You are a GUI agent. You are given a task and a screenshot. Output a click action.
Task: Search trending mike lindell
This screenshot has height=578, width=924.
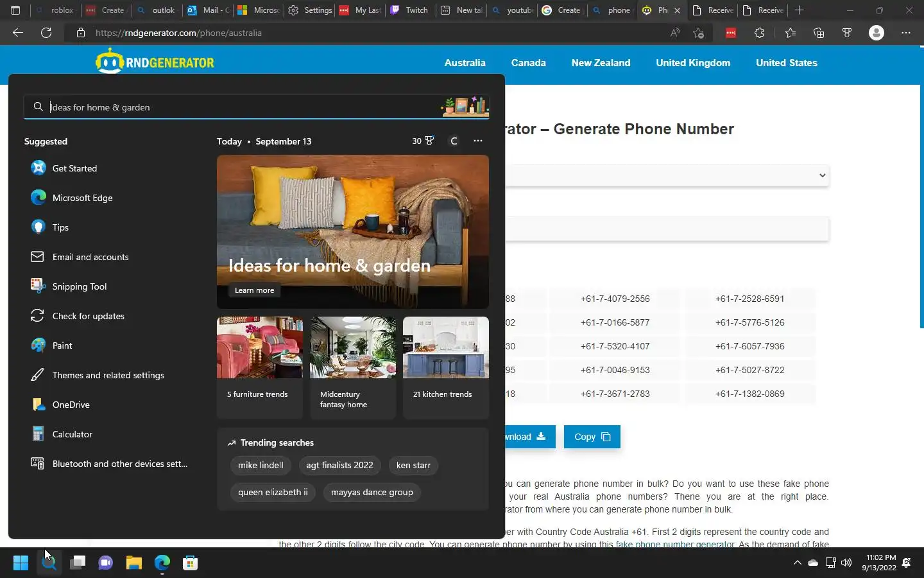(261, 465)
